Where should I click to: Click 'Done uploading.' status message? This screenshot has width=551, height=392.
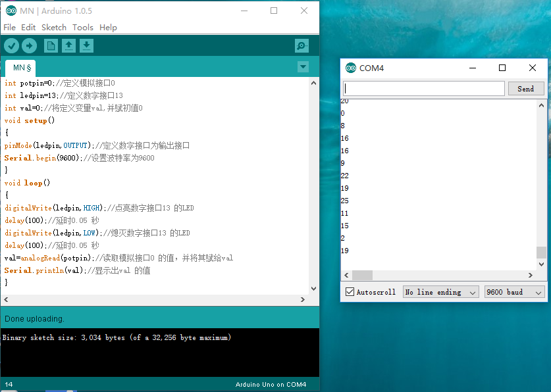pos(34,318)
